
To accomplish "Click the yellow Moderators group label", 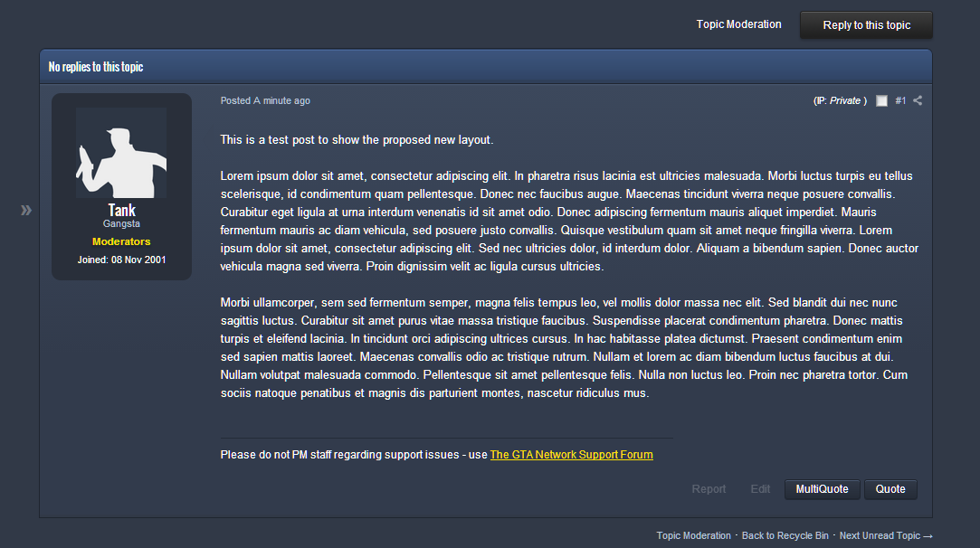I will point(121,241).
